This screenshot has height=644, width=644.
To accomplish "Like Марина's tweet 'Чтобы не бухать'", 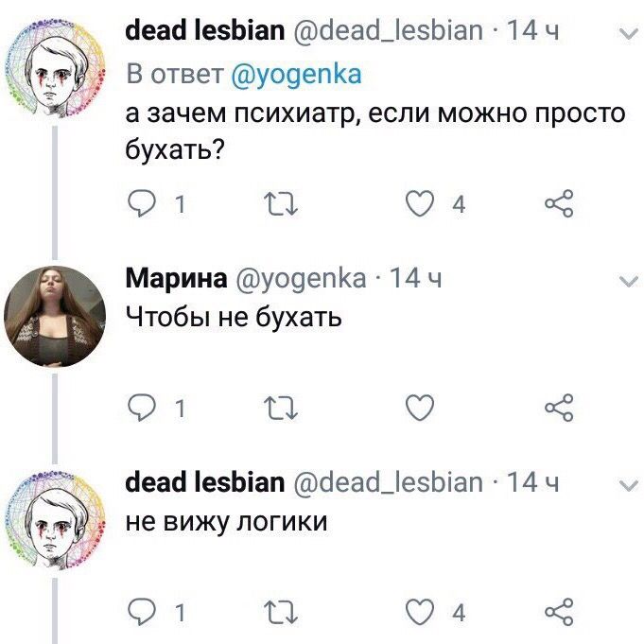I will pyautogui.click(x=420, y=408).
